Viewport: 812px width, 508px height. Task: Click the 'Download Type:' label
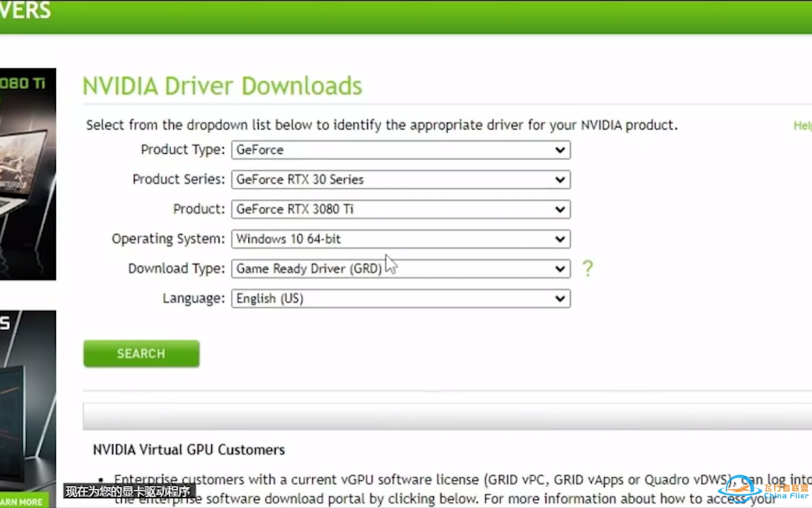pyautogui.click(x=177, y=269)
